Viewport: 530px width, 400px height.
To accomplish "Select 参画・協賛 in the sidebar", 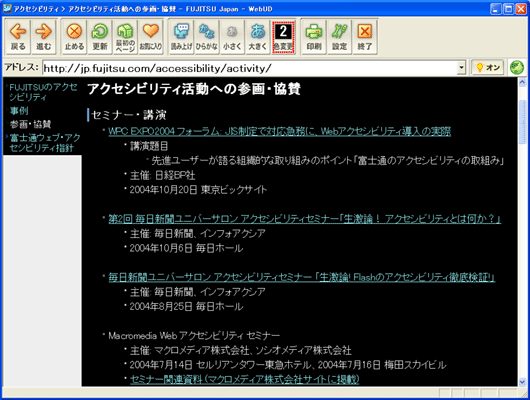I will [x=30, y=124].
